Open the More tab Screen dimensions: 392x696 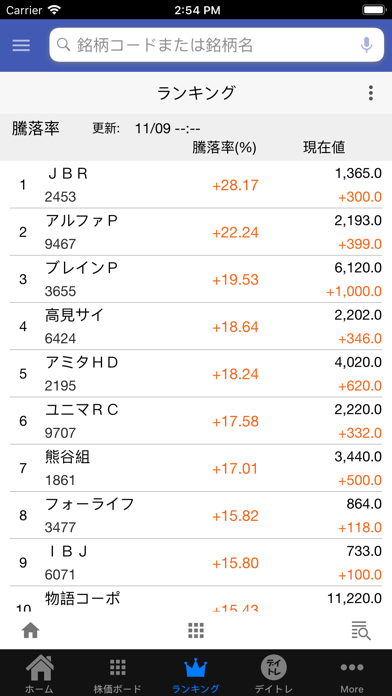coord(352,674)
